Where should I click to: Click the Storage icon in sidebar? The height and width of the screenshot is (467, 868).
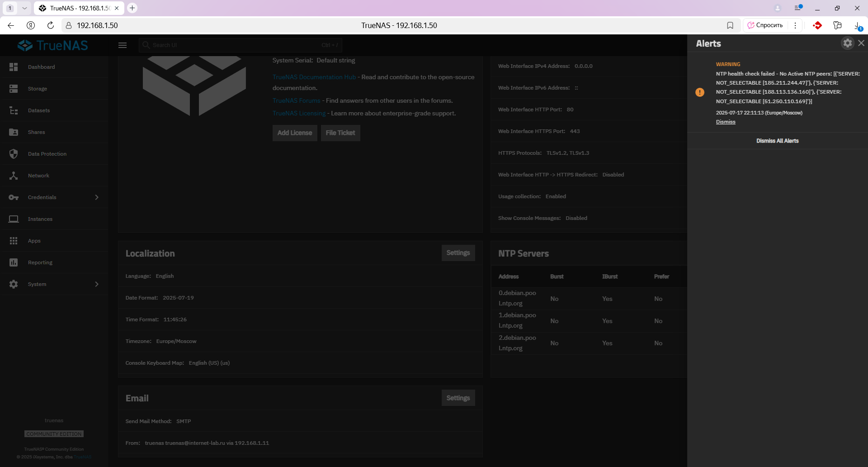(14, 89)
